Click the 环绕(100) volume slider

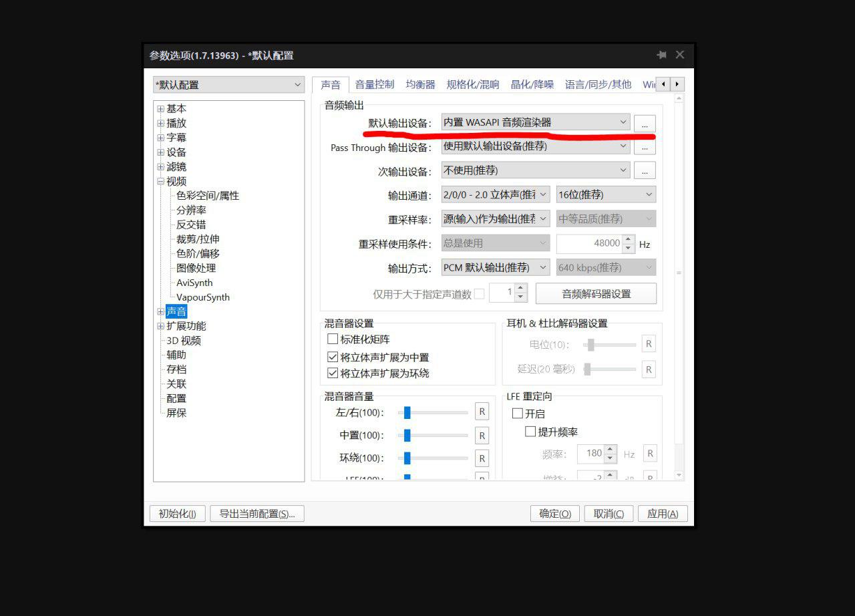coord(433,458)
